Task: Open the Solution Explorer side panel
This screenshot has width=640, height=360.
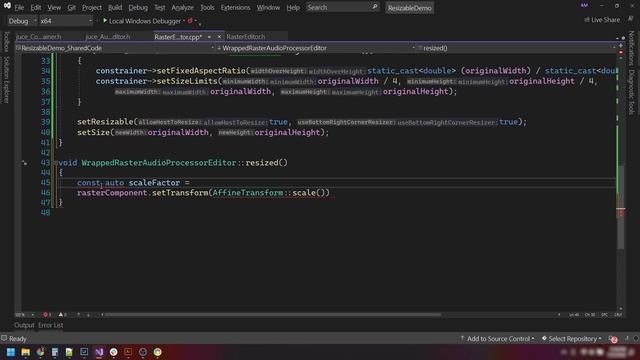Action: pyautogui.click(x=6, y=80)
